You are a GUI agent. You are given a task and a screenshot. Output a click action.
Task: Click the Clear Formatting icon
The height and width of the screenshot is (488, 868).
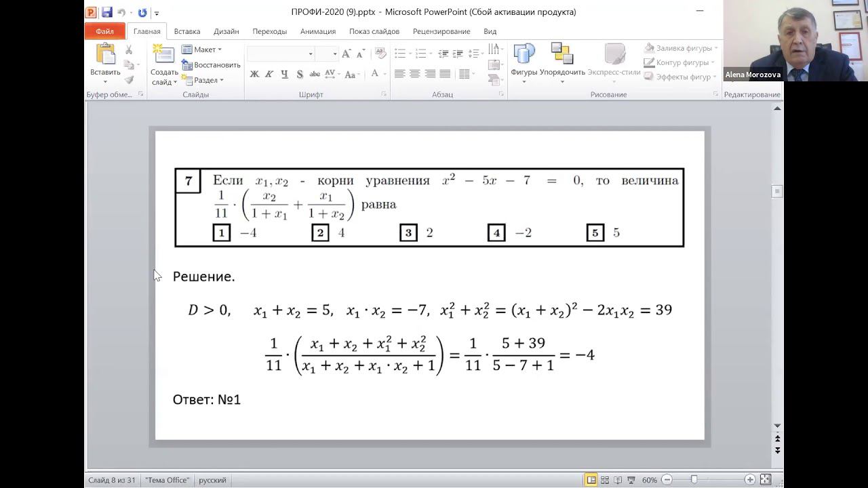click(380, 54)
